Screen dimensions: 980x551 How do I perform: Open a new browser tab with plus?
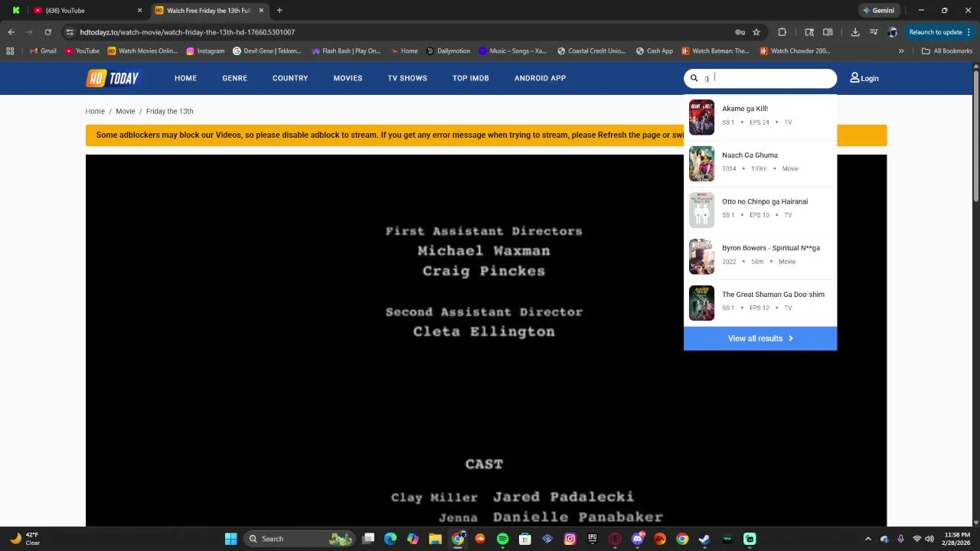(x=279, y=11)
